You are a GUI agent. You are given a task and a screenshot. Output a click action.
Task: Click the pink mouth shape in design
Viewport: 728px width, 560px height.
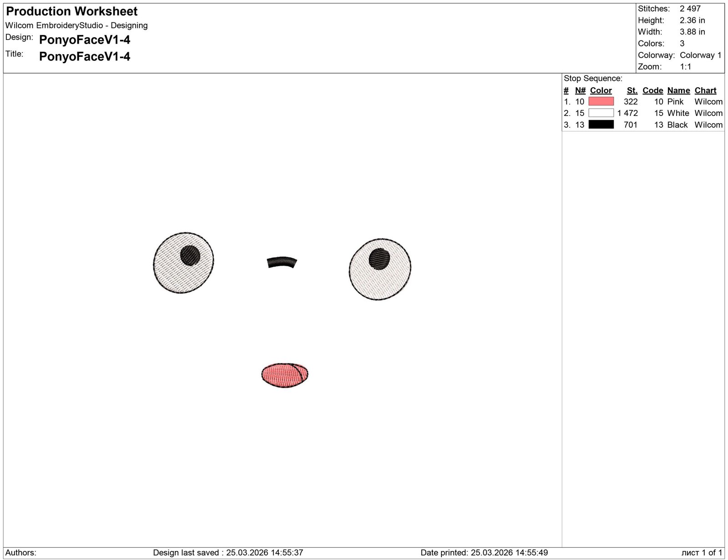(285, 375)
